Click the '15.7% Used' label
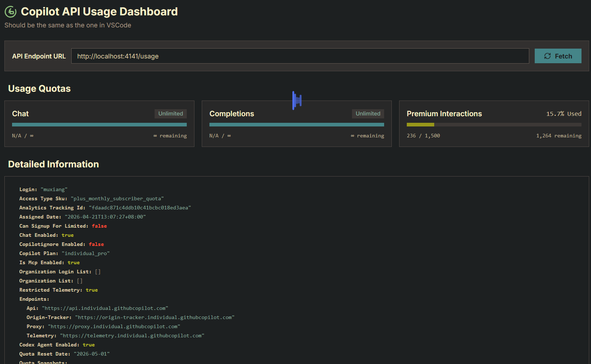 pos(564,114)
